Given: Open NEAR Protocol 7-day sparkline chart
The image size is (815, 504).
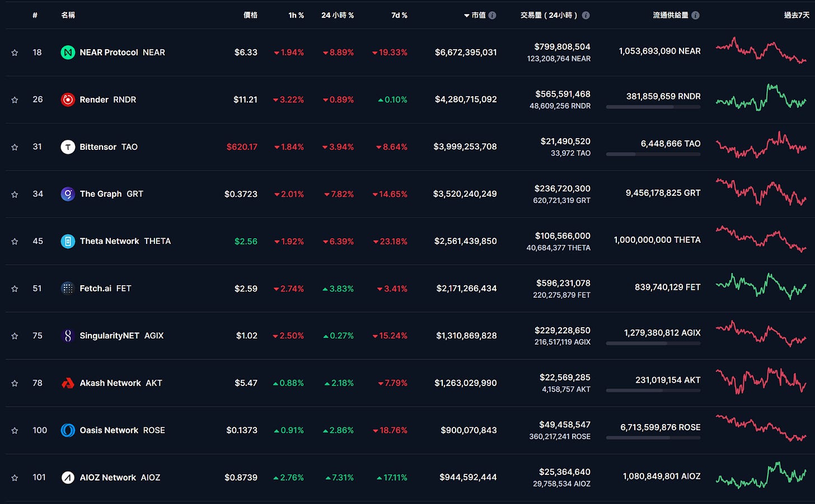Looking at the screenshot, I should (761, 50).
